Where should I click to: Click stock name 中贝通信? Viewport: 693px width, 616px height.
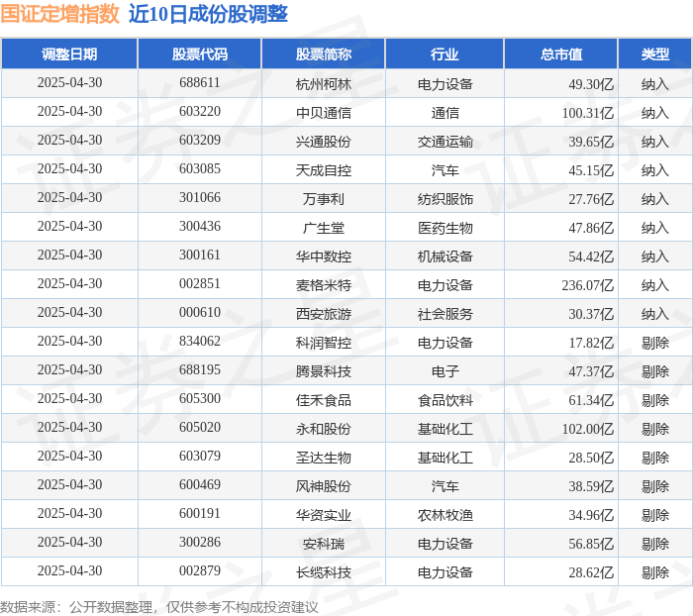click(324, 113)
